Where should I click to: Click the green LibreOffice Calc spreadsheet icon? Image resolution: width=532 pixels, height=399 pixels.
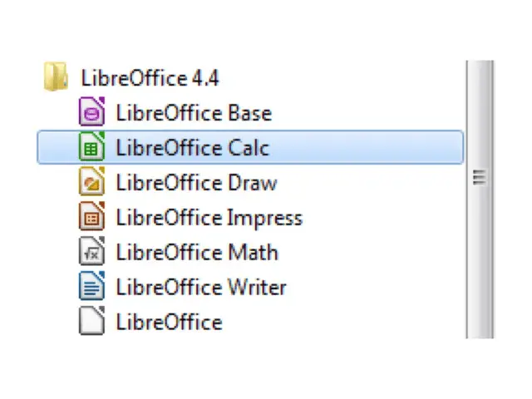pyautogui.click(x=91, y=146)
